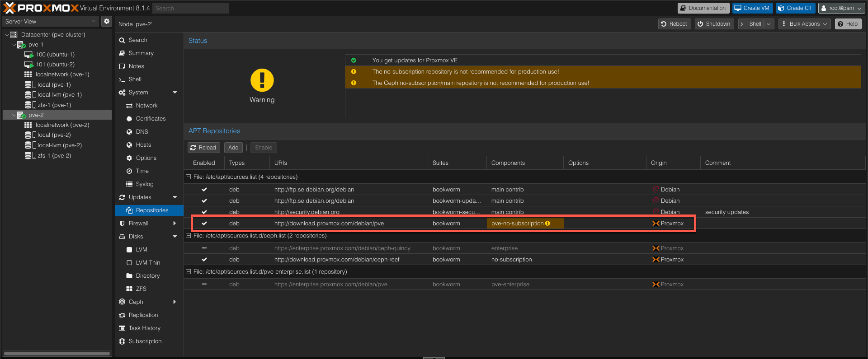Click the Network menu icon

click(x=129, y=106)
